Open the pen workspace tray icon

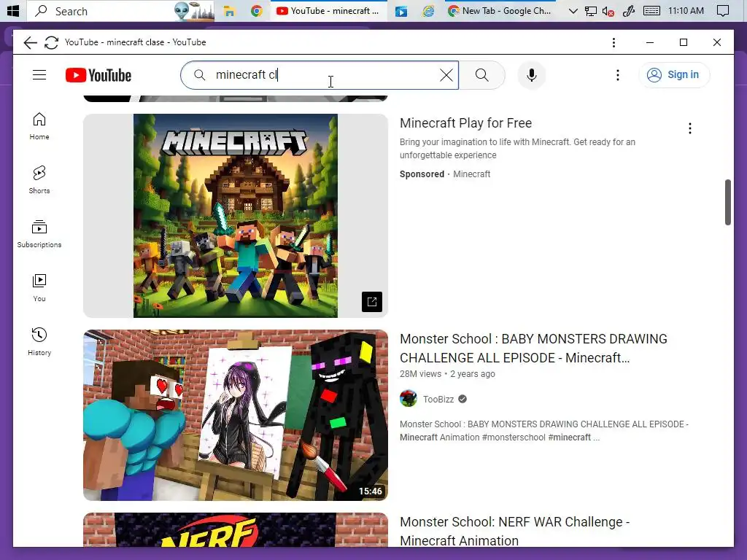629,11
